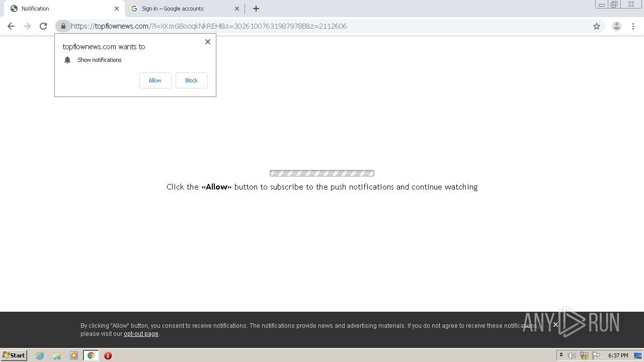Open the Windows Start menu
The height and width of the screenshot is (362, 644).
(x=14, y=355)
